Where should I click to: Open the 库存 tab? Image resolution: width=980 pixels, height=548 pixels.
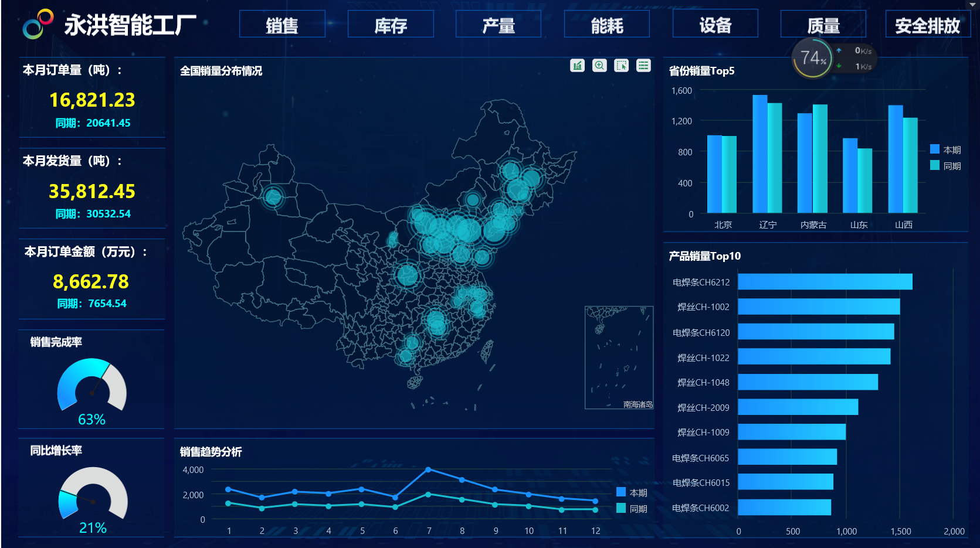[x=391, y=25]
